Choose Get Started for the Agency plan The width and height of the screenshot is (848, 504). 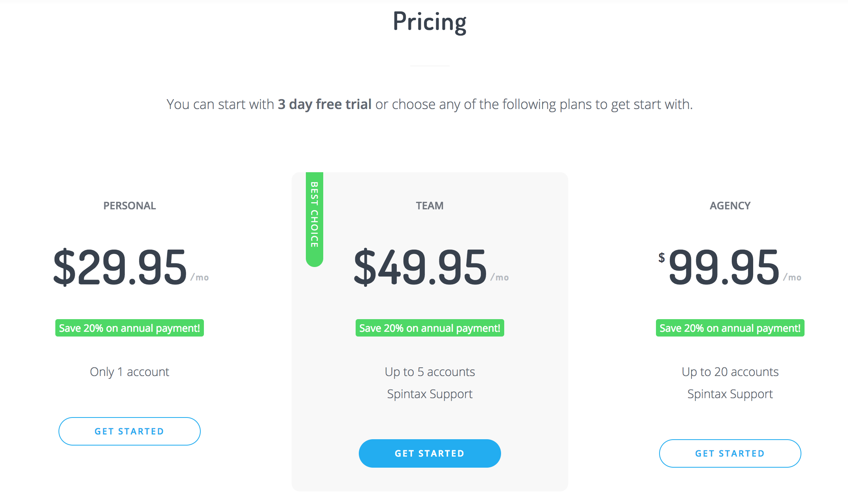pyautogui.click(x=730, y=453)
